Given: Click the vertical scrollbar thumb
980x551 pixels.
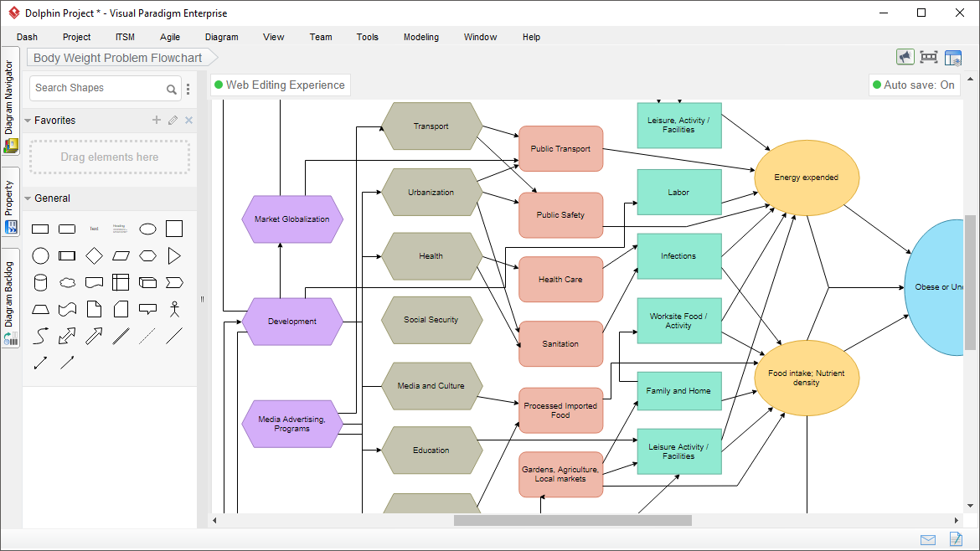Looking at the screenshot, I should [970, 282].
